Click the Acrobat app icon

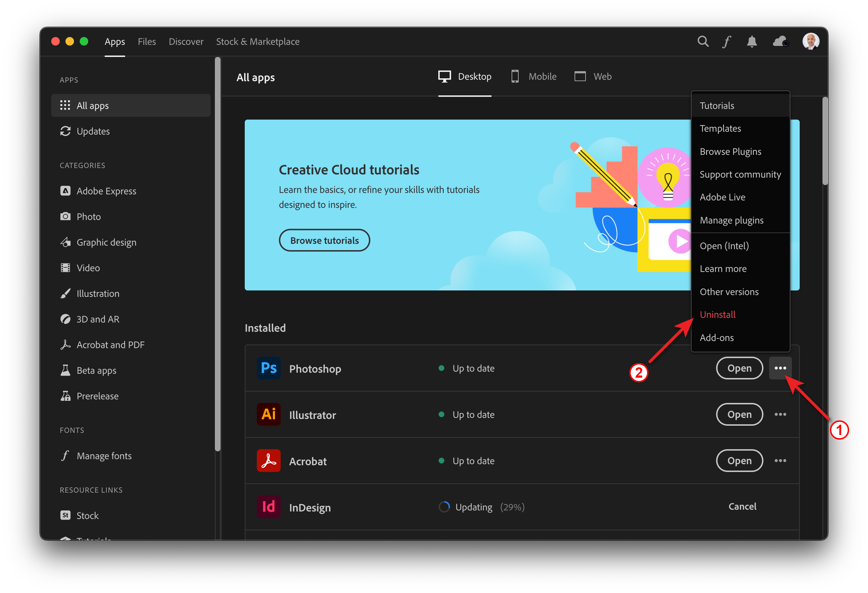(x=269, y=461)
